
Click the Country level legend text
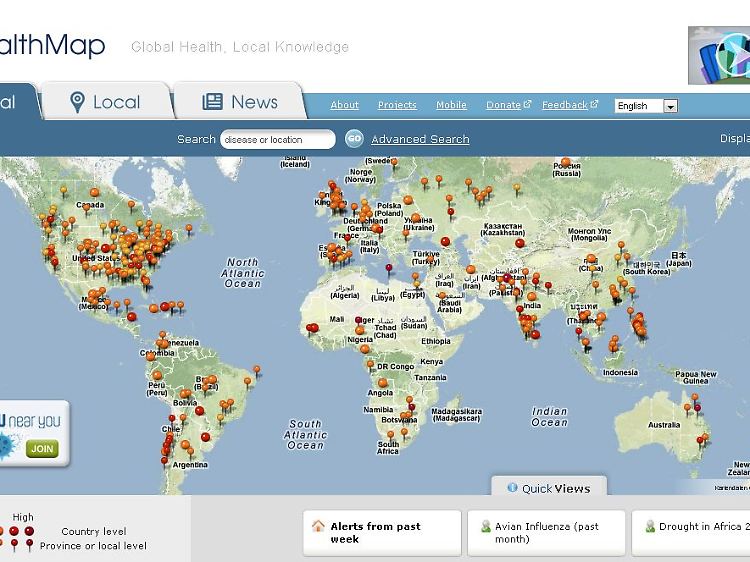(x=94, y=531)
